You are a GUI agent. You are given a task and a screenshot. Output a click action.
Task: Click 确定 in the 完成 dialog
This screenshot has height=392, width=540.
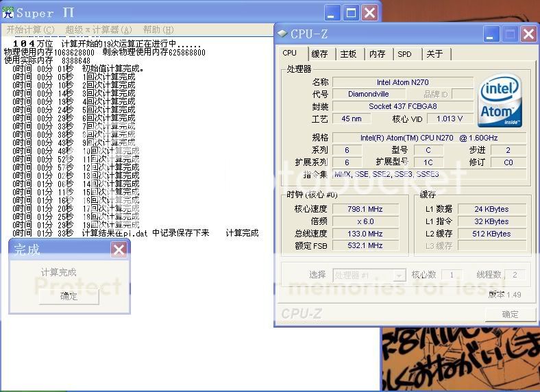pos(69,296)
